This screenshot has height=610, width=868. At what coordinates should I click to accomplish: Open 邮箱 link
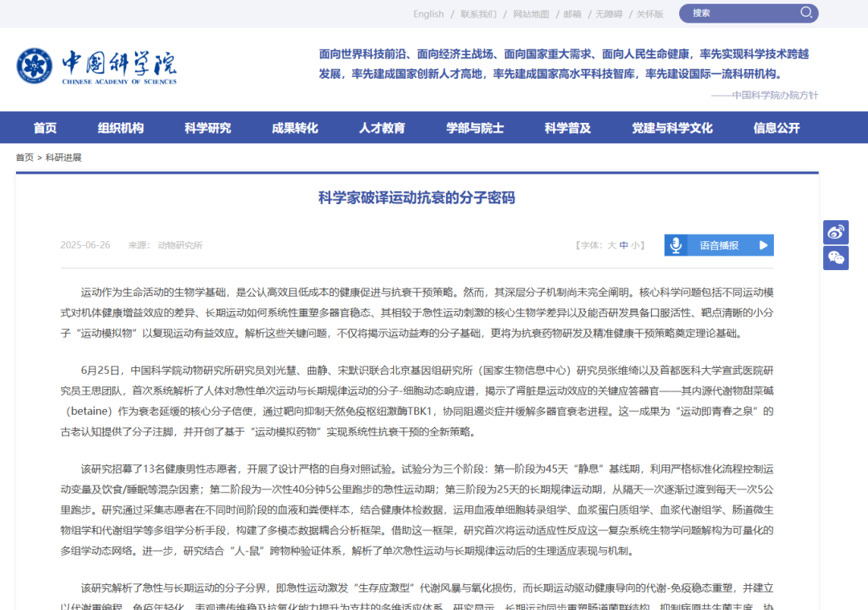click(x=572, y=14)
